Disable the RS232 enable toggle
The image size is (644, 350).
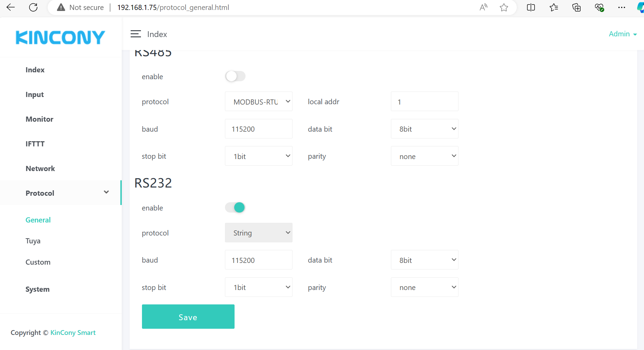[235, 207]
